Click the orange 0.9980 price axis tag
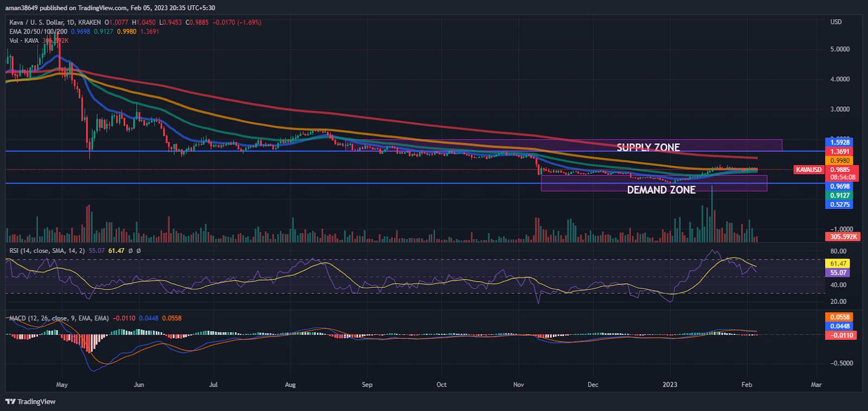 [x=840, y=161]
